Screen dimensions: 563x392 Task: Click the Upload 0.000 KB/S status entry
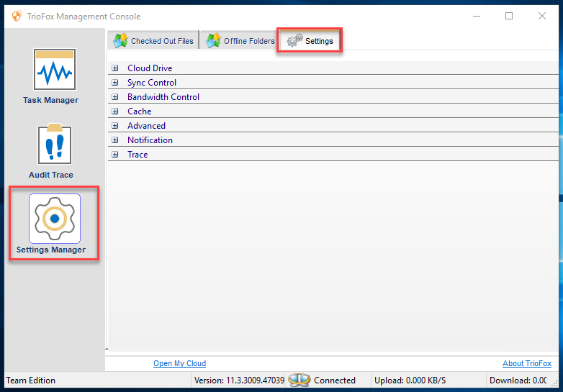410,380
